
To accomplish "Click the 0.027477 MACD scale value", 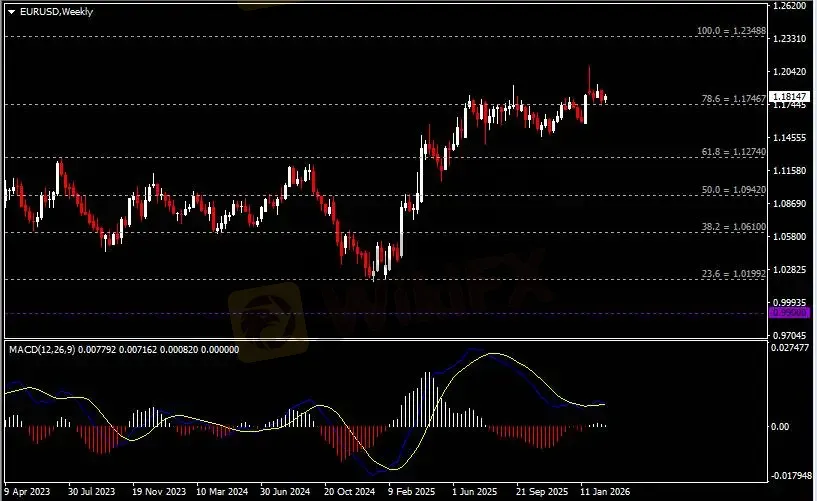I will click(x=790, y=347).
